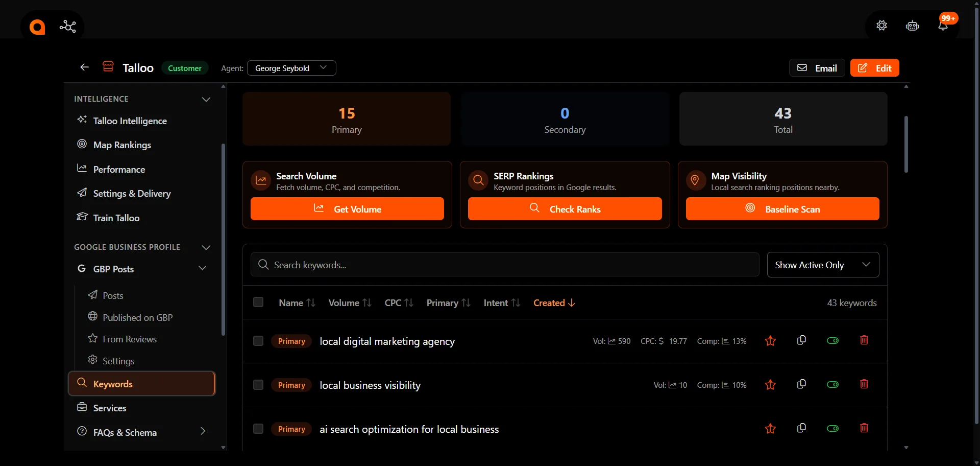Delete the 'local digital marketing agency' keyword

864,340
